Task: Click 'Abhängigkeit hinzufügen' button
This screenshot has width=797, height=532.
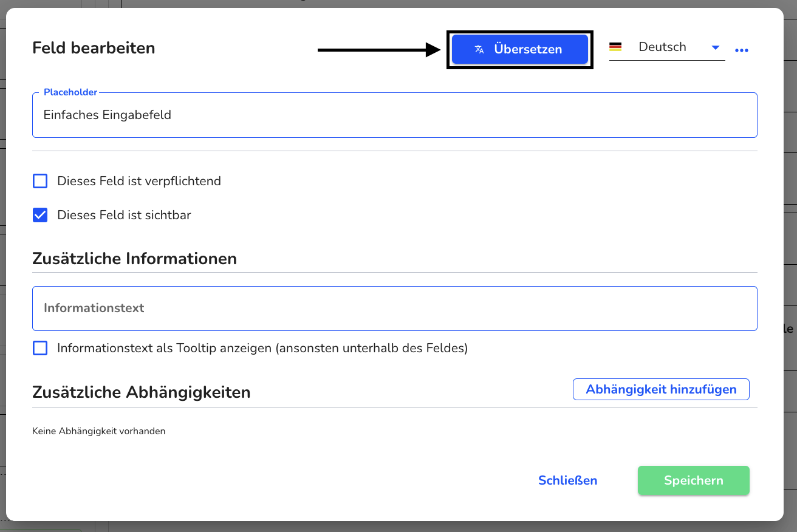Action: pyautogui.click(x=661, y=389)
